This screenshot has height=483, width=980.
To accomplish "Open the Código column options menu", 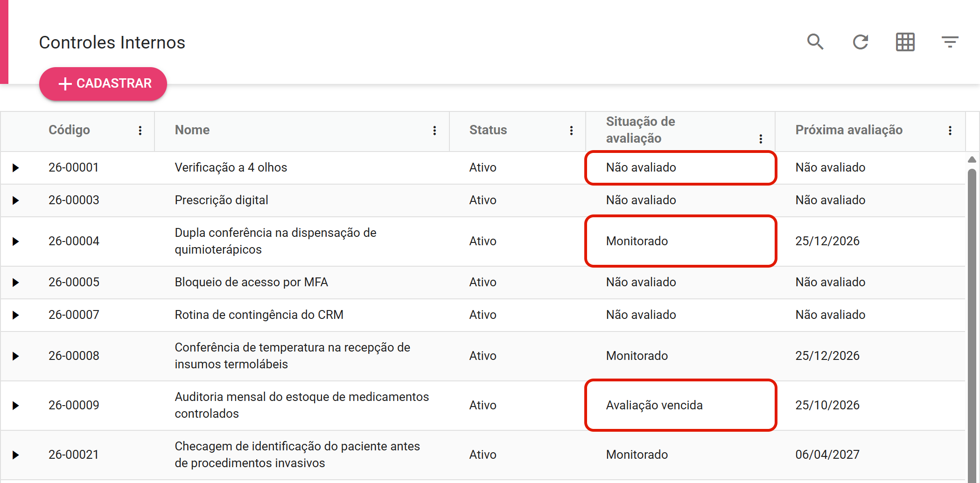I will point(140,131).
